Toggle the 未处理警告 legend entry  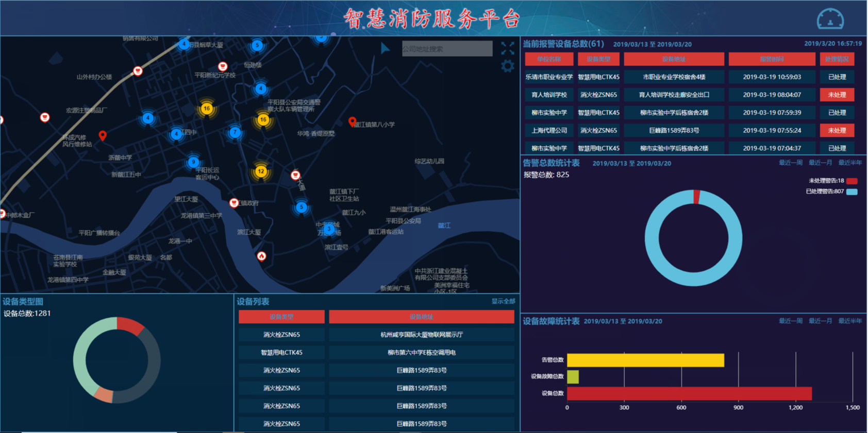pyautogui.click(x=832, y=181)
